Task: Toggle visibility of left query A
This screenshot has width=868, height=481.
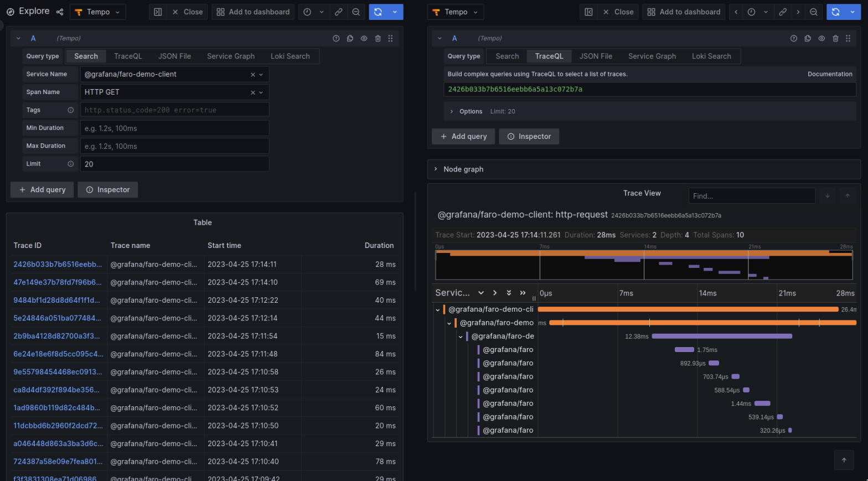Action: pyautogui.click(x=364, y=38)
